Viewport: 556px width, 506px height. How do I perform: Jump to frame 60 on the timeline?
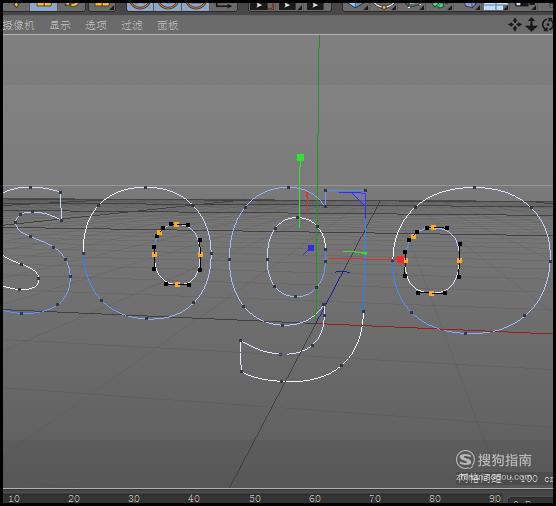pyautogui.click(x=315, y=498)
